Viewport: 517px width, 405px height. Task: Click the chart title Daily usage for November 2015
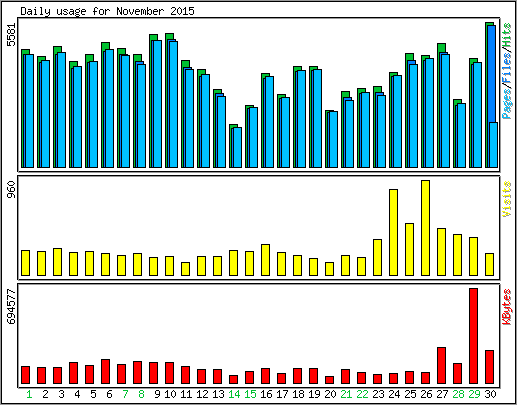pyautogui.click(x=107, y=11)
